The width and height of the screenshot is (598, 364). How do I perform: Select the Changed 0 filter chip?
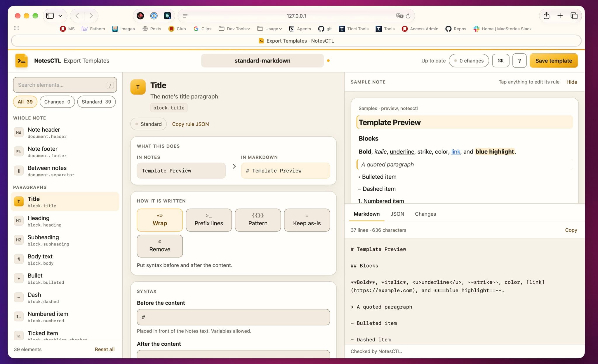click(57, 102)
